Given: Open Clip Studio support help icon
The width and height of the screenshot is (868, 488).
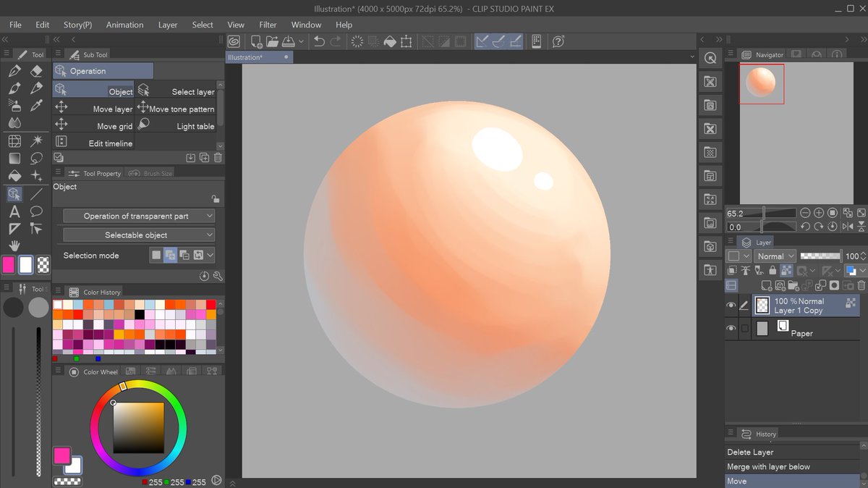Looking at the screenshot, I should pyautogui.click(x=558, y=41).
